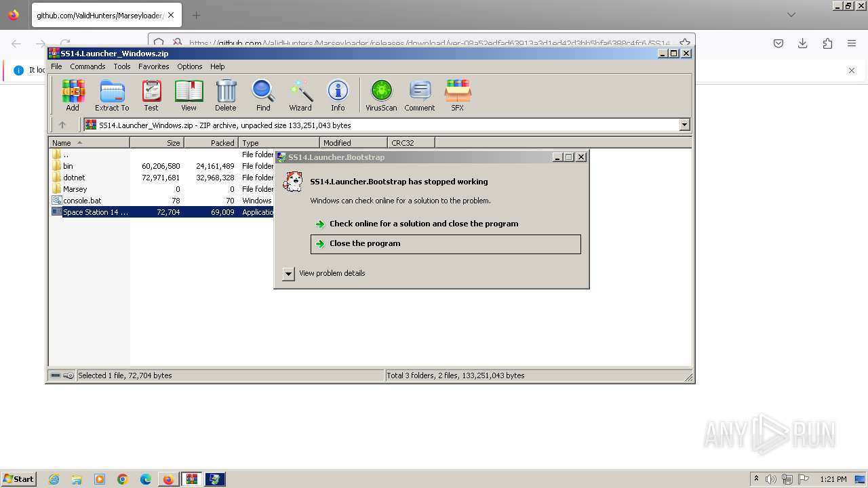Open the Help menu
This screenshot has height=488, width=868.
click(x=218, y=66)
